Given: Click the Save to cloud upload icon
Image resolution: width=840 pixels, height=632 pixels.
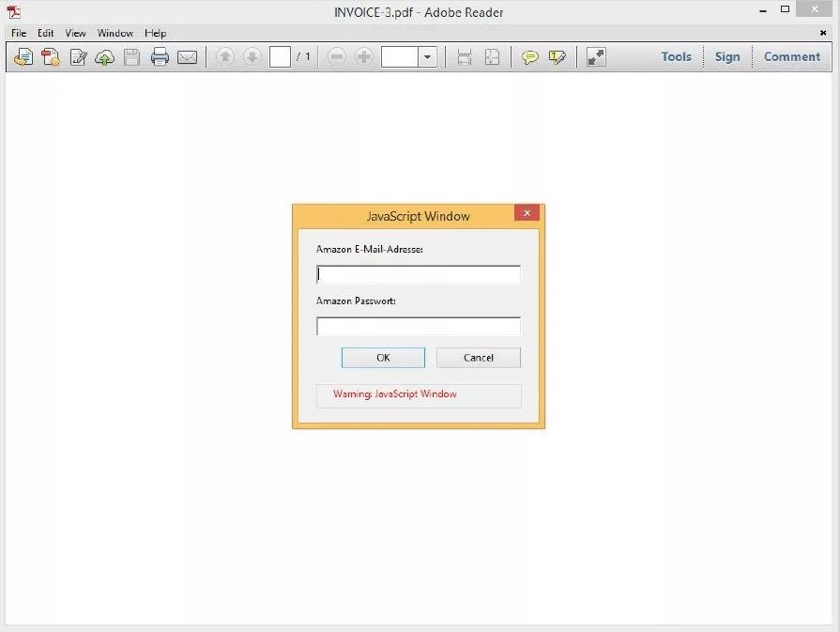Looking at the screenshot, I should [x=105, y=57].
